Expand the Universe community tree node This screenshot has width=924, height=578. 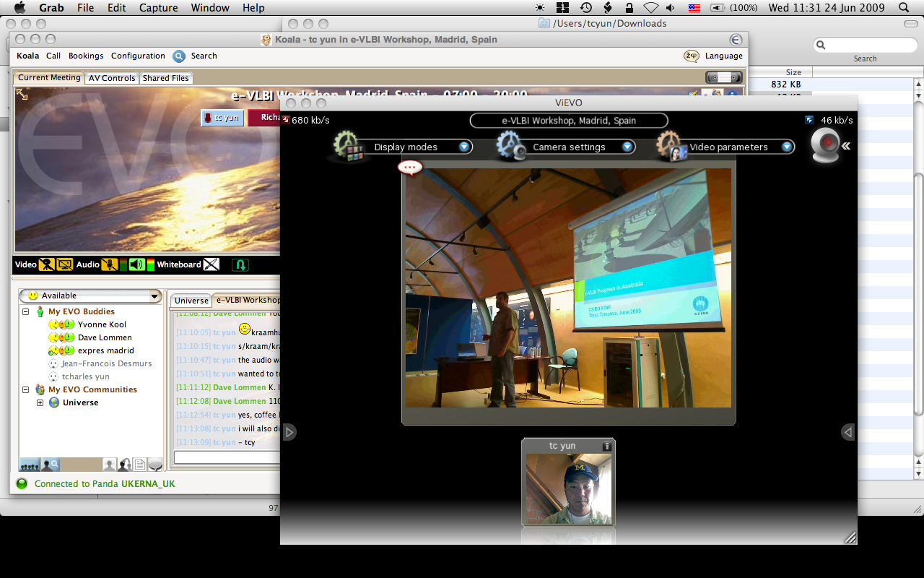[x=40, y=402]
